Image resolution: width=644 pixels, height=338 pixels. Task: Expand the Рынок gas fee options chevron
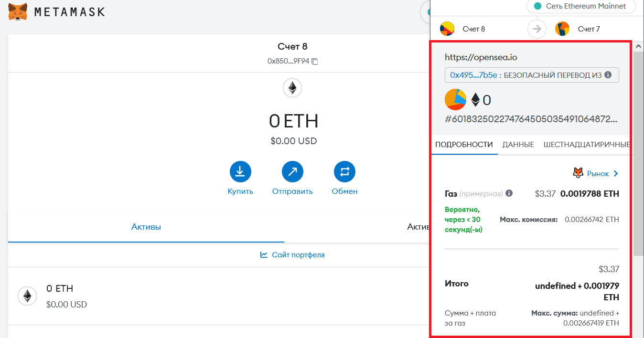pos(616,174)
